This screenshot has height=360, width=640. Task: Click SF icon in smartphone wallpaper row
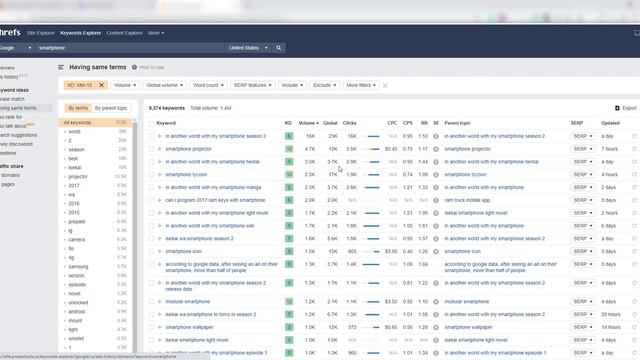pos(436,327)
